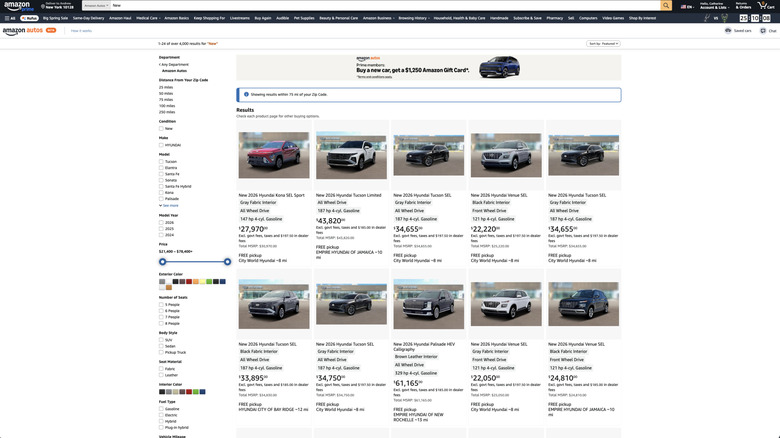Open the shopping cart

tap(766, 5)
